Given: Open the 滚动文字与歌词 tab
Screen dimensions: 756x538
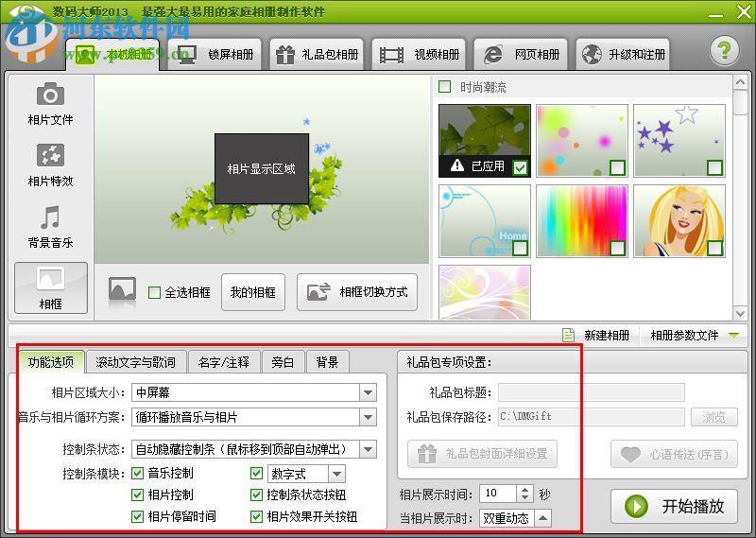Looking at the screenshot, I should [135, 362].
